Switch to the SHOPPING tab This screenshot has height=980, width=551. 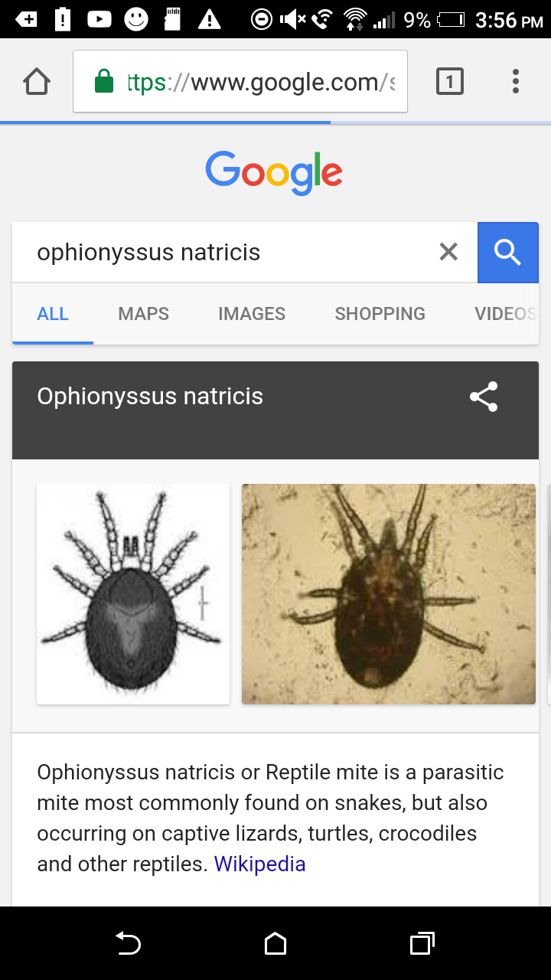pos(380,314)
